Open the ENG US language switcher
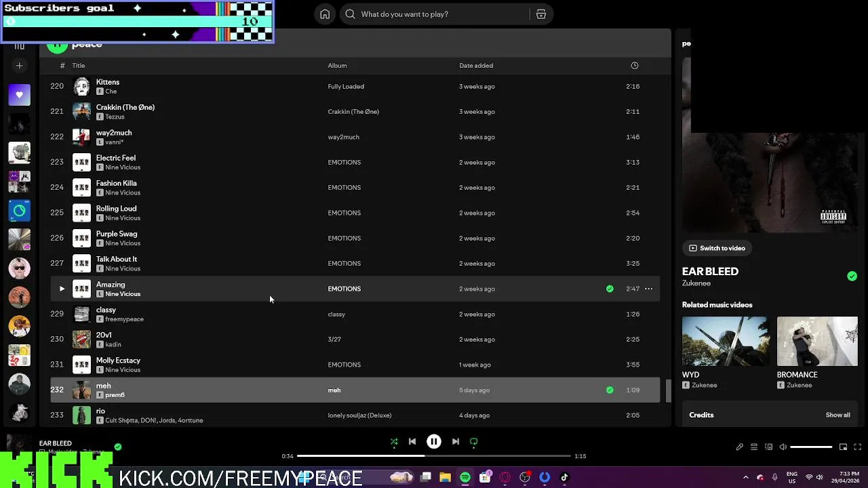This screenshot has width=868, height=488. (791, 477)
